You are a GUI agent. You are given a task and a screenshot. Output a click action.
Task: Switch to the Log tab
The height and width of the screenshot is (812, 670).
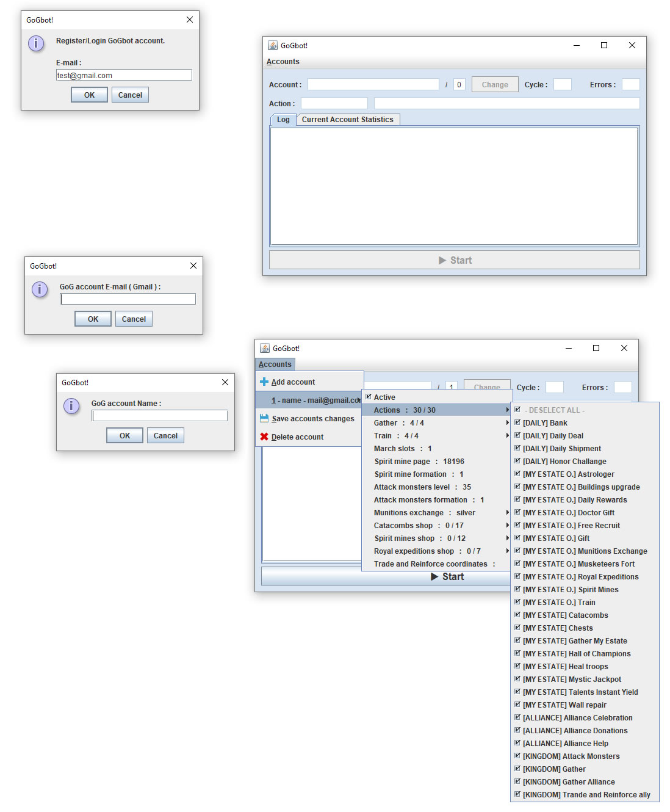coord(283,120)
